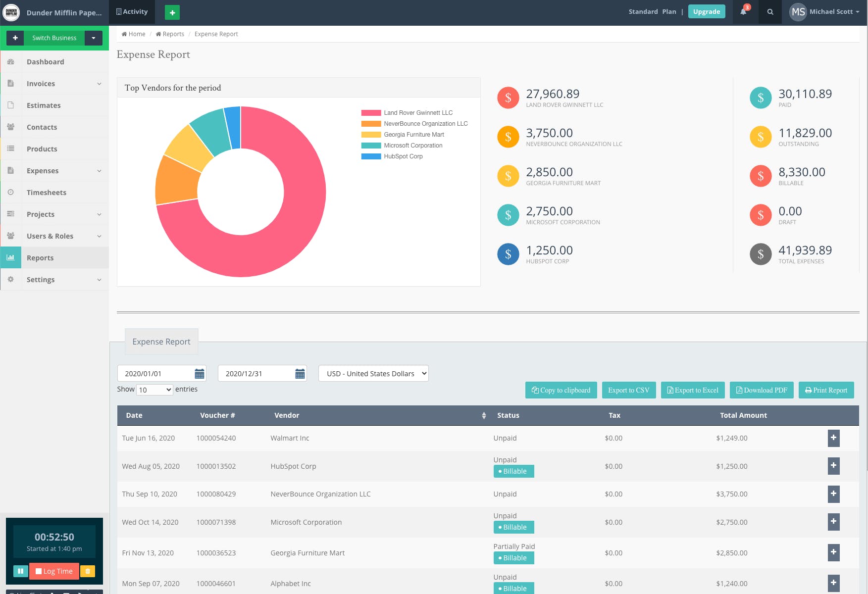Screen dimensions: 868x594
Task: Expand the Microsoft Corporation row plus icon
Action: [834, 522]
